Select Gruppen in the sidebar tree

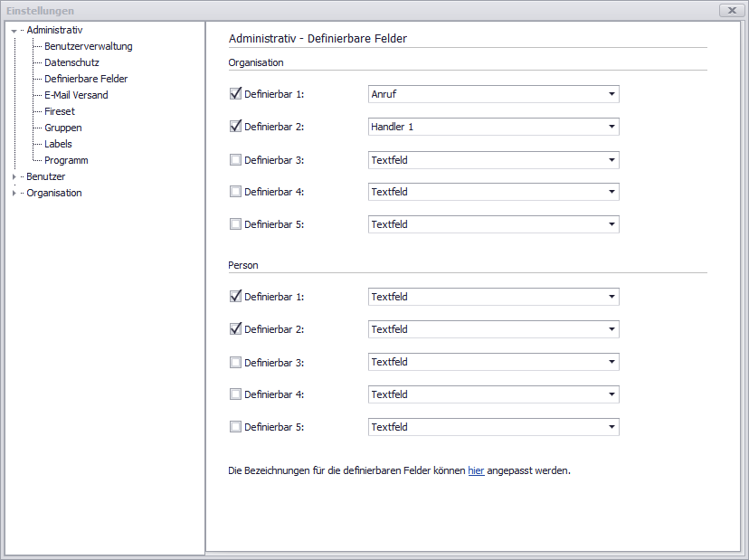[x=63, y=128]
